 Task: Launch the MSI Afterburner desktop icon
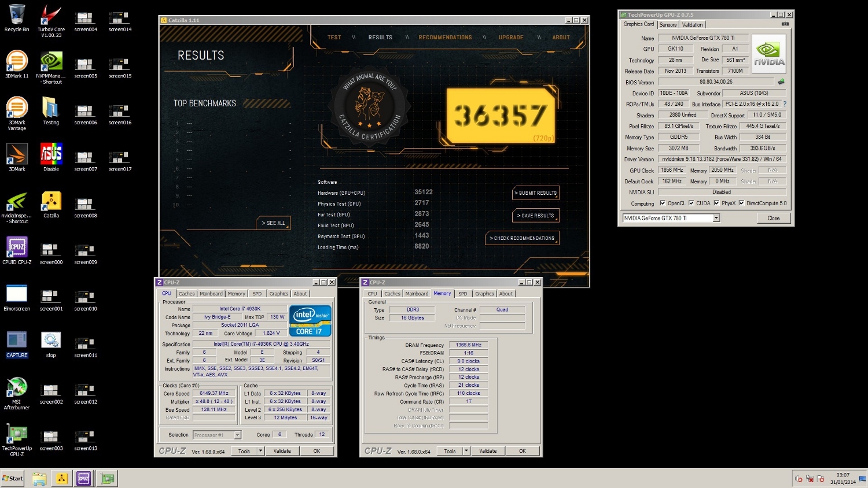17,393
